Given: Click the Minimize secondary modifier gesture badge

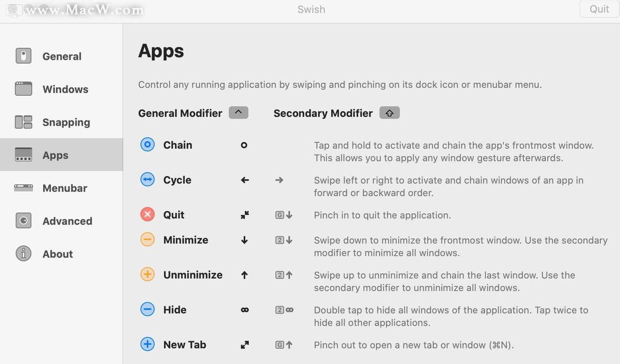Looking at the screenshot, I should (284, 240).
